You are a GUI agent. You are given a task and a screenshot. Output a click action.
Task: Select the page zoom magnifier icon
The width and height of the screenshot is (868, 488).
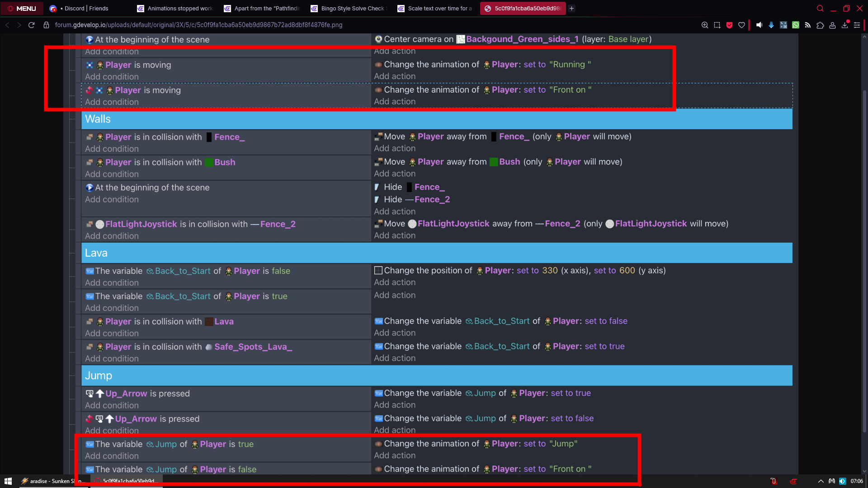(x=705, y=25)
